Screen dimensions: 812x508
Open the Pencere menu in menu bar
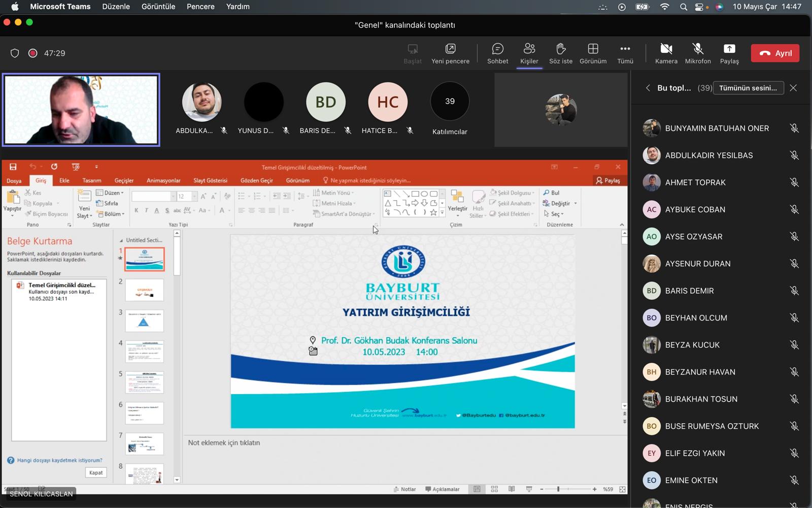point(200,7)
